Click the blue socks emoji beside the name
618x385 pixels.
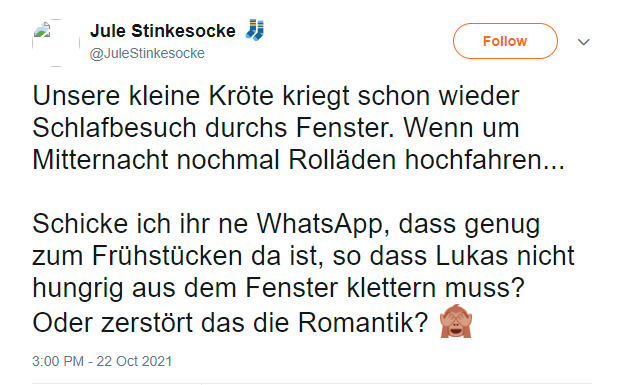(x=255, y=30)
